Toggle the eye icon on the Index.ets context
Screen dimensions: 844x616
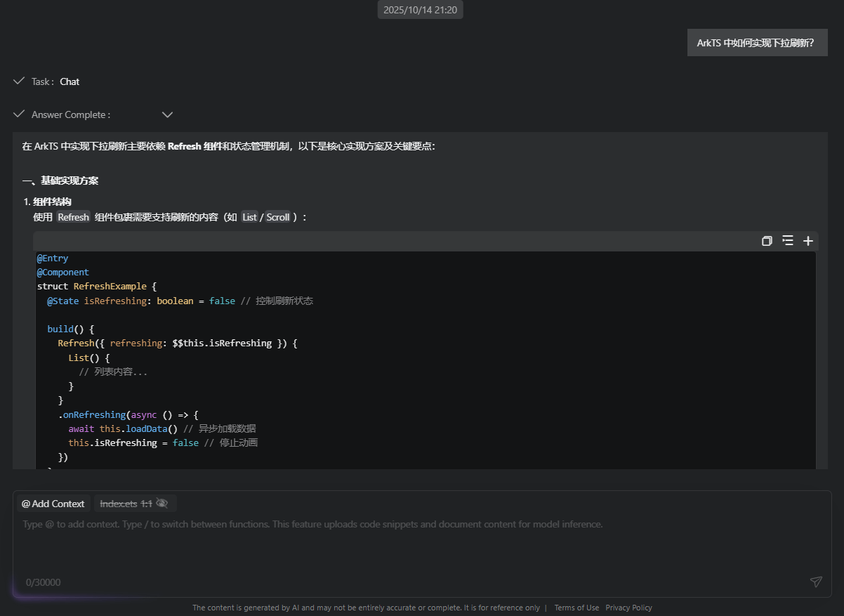pos(162,504)
